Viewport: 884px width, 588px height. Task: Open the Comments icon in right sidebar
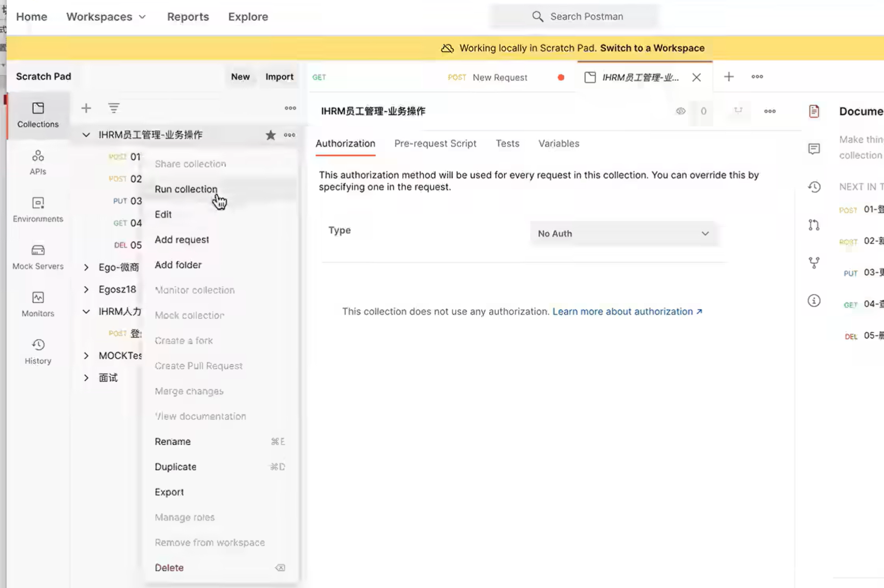point(814,149)
